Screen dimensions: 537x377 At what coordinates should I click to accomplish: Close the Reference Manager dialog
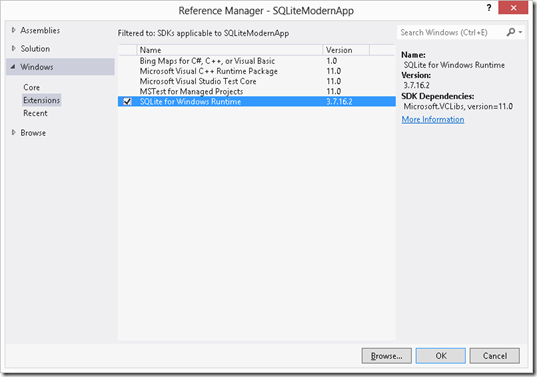point(513,8)
